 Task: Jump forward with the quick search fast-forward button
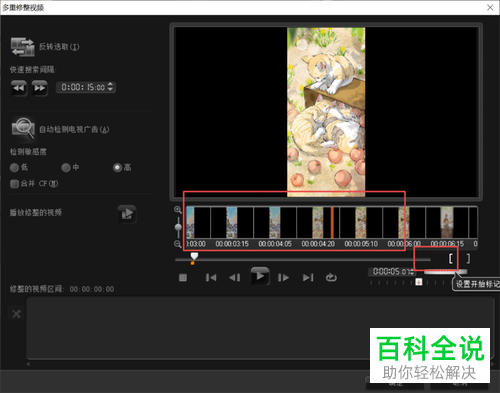click(40, 88)
